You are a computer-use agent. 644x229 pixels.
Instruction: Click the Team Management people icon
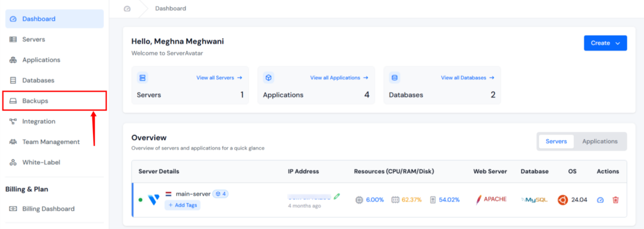pyautogui.click(x=13, y=142)
